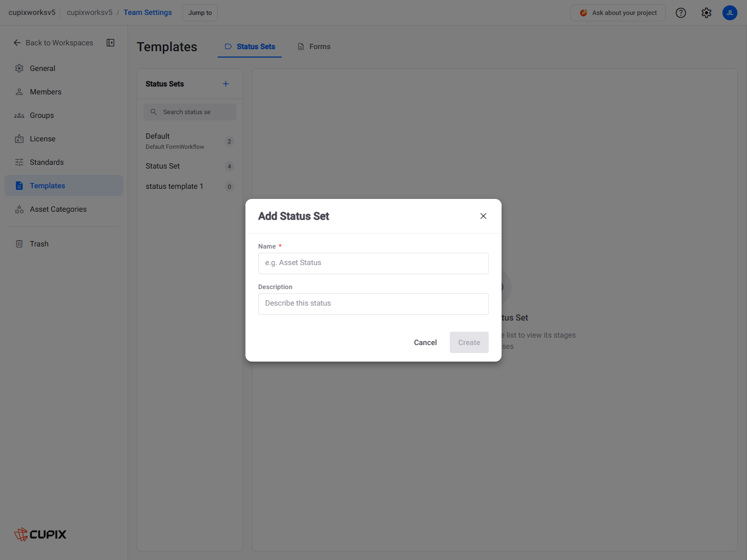Open Groups section
Viewport: 747px width, 560px height.
click(63, 115)
